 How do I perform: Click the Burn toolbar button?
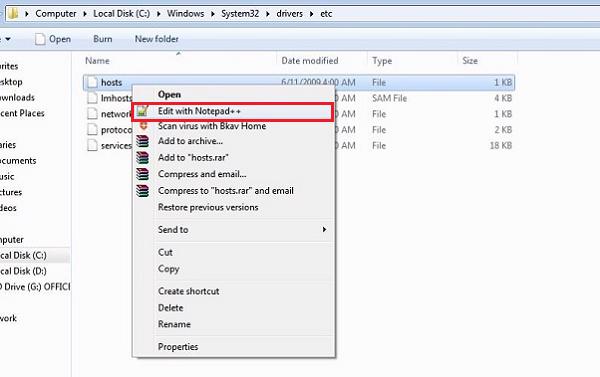click(x=103, y=39)
